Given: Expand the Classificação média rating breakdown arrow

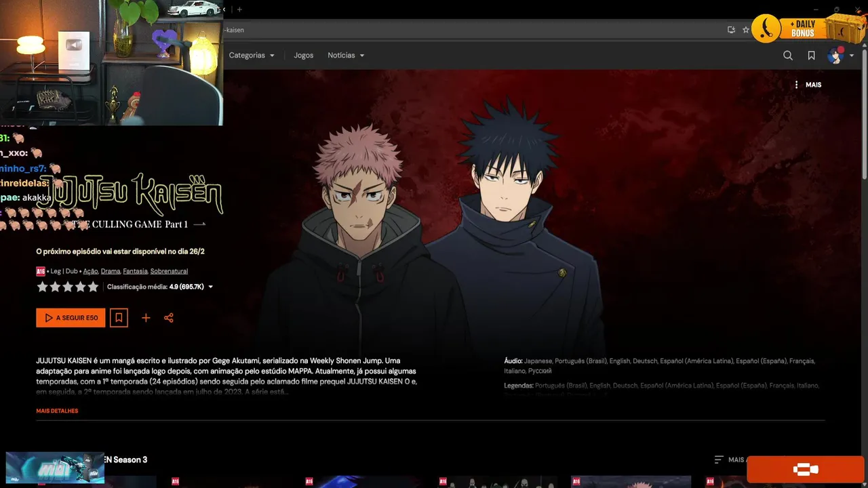Looking at the screenshot, I should point(210,287).
